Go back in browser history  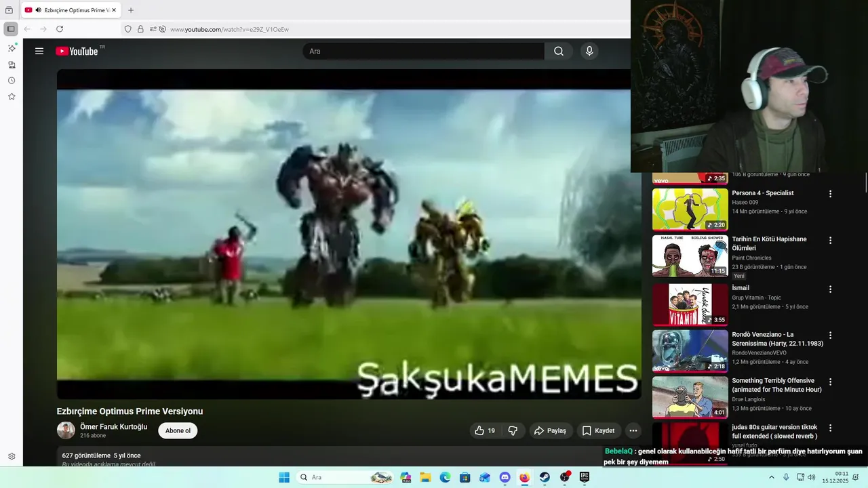pyautogui.click(x=27, y=29)
